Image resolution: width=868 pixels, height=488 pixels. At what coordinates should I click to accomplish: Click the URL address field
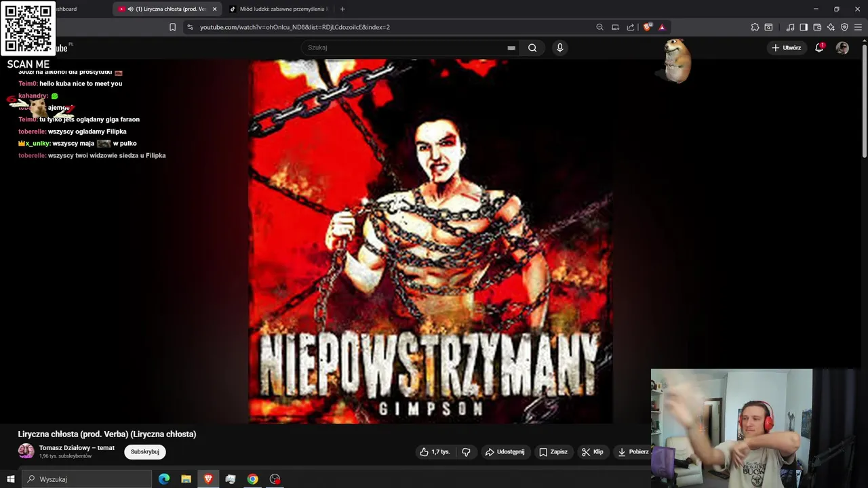(393, 27)
